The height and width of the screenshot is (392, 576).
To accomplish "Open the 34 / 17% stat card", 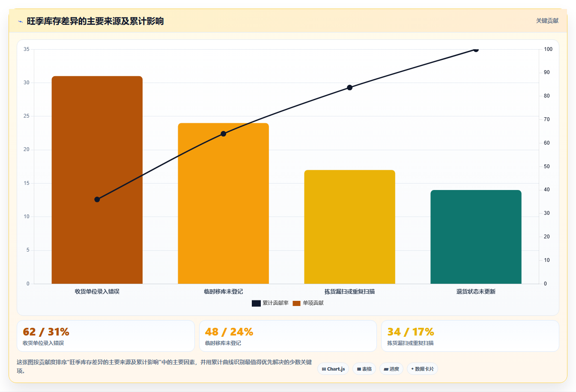I will 470,336.
